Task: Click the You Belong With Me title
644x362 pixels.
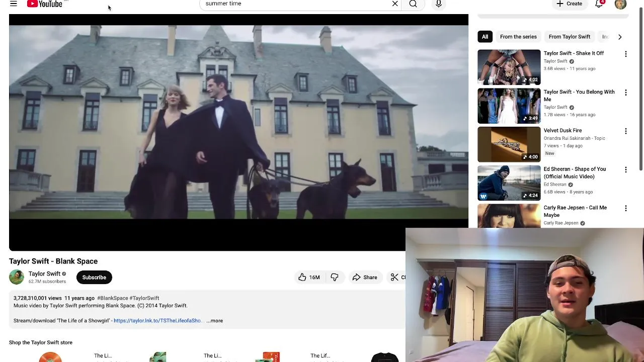Action: (579, 96)
